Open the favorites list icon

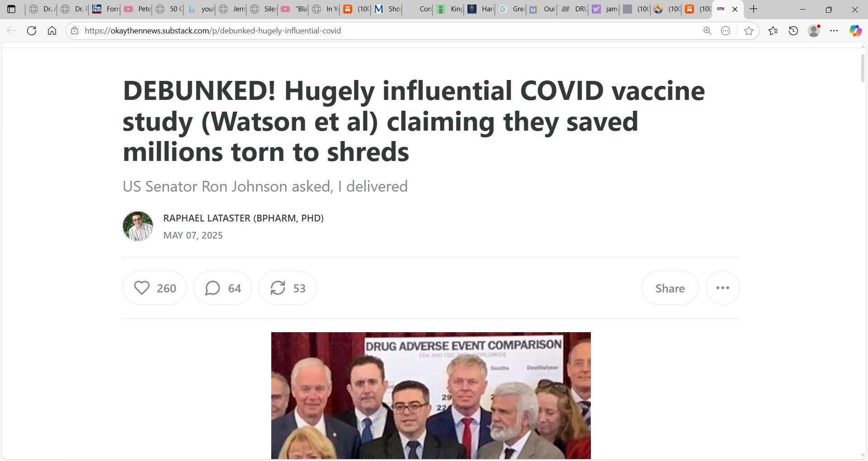[773, 31]
